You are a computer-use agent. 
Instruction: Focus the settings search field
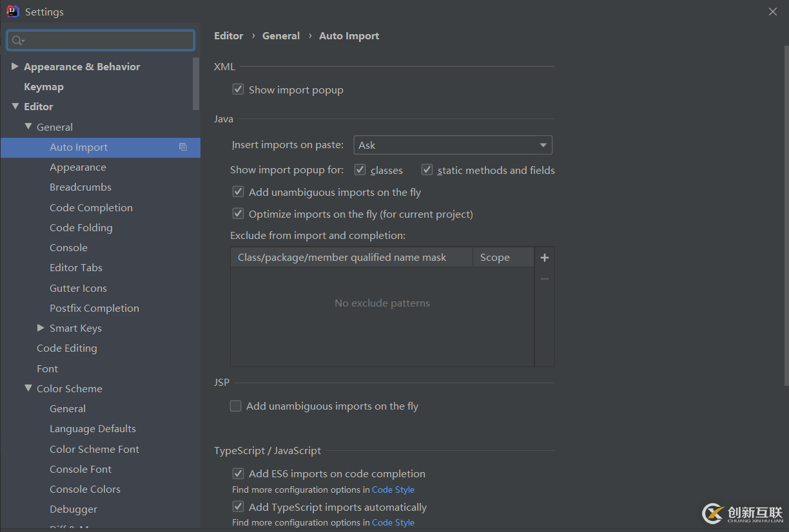click(x=101, y=41)
